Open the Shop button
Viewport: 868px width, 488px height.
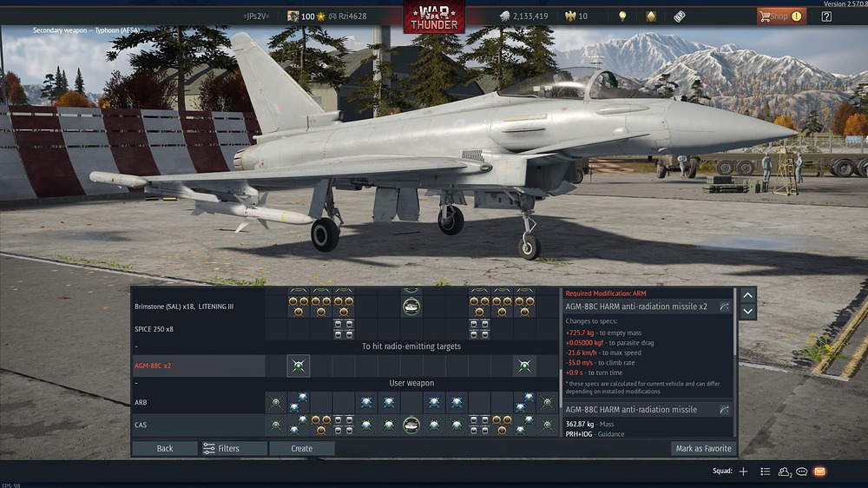click(x=781, y=16)
